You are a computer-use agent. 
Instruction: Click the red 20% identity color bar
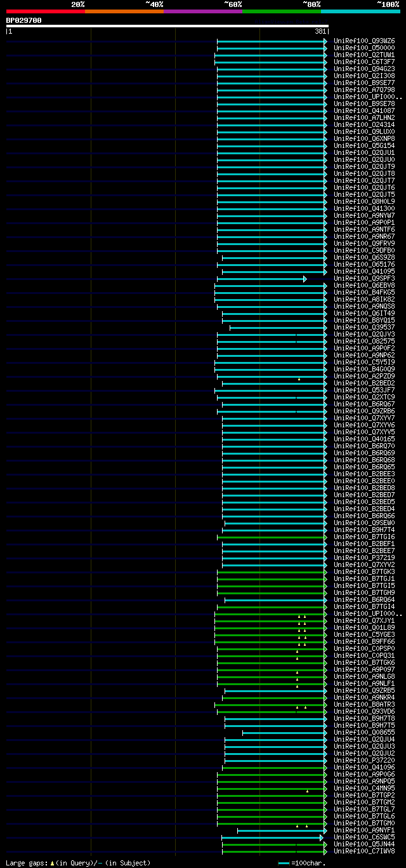pyautogui.click(x=45, y=11)
